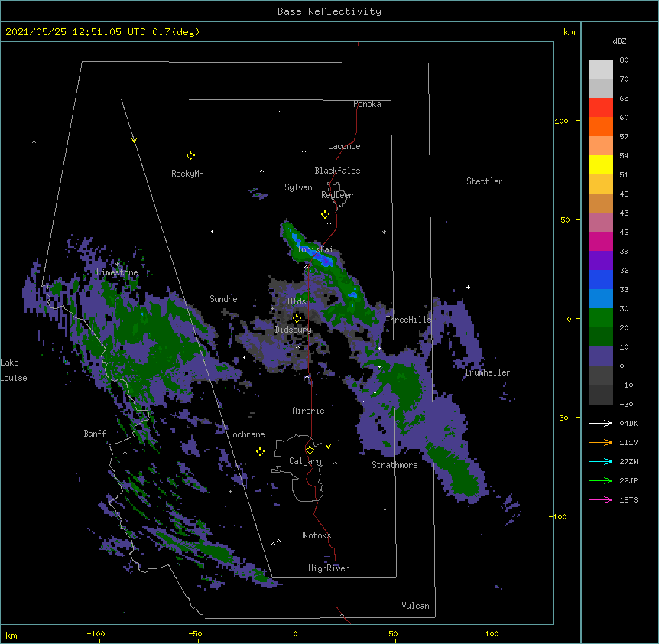This screenshot has height=644, width=659.
Task: Click the yellow diamond marker west of Calgary
Action: click(x=260, y=452)
